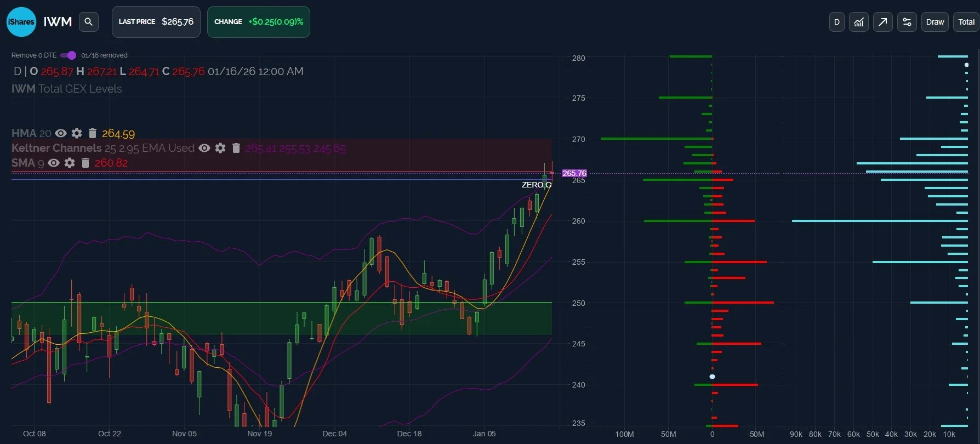980x444 pixels.
Task: Delete the Keltner Channels indicator
Action: point(236,148)
